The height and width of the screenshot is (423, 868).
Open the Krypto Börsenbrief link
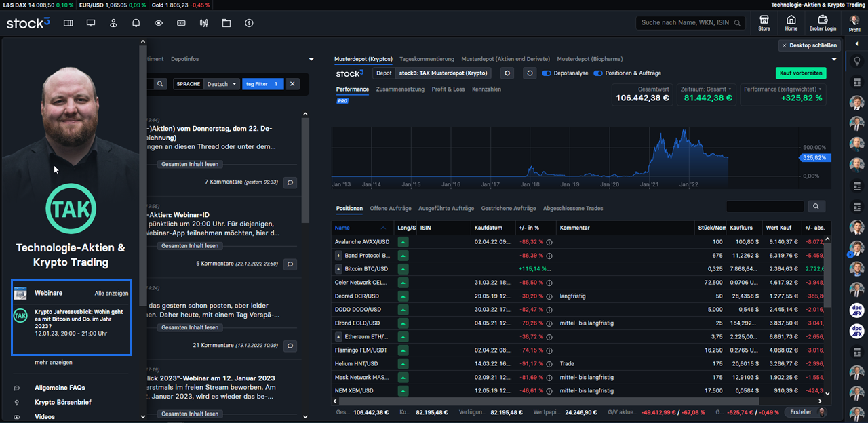[63, 402]
